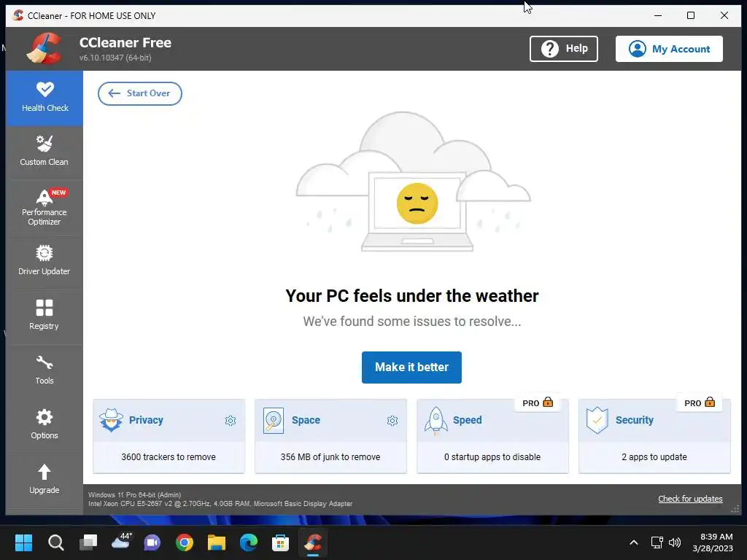Open volume control in system tray

(675, 542)
